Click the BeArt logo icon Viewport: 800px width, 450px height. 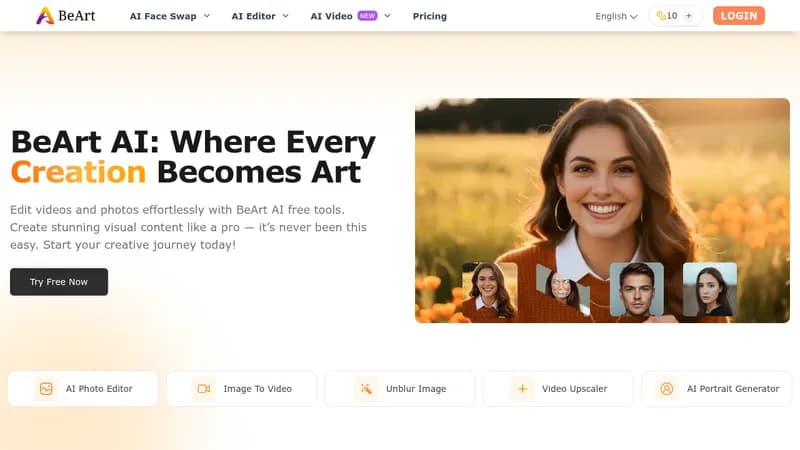coord(45,16)
